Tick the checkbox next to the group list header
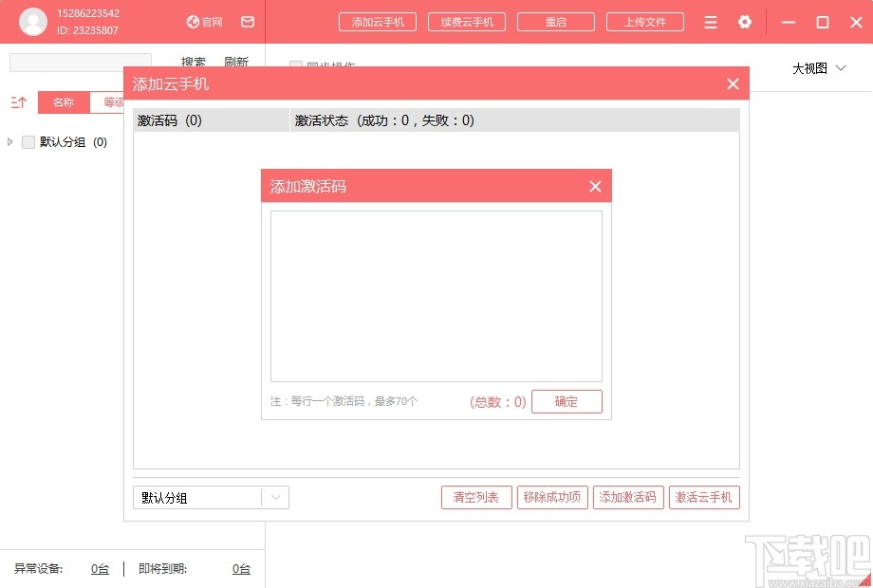Image resolution: width=873 pixels, height=588 pixels. pyautogui.click(x=27, y=141)
